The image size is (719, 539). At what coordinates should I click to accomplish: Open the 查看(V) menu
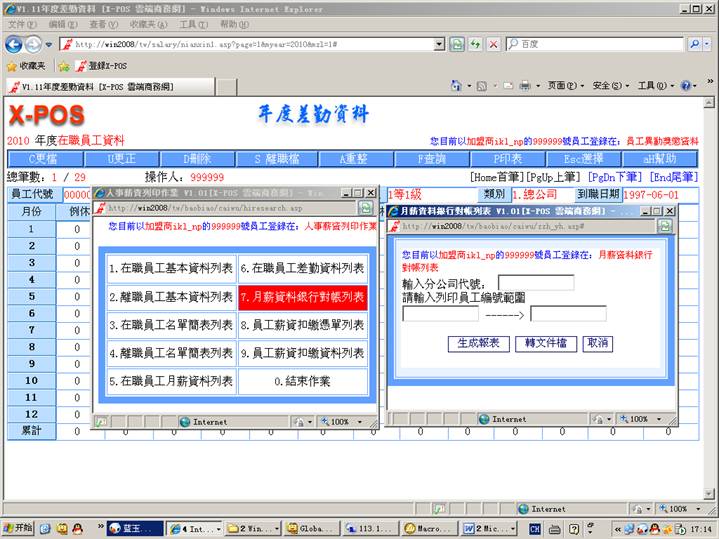pyautogui.click(x=103, y=24)
